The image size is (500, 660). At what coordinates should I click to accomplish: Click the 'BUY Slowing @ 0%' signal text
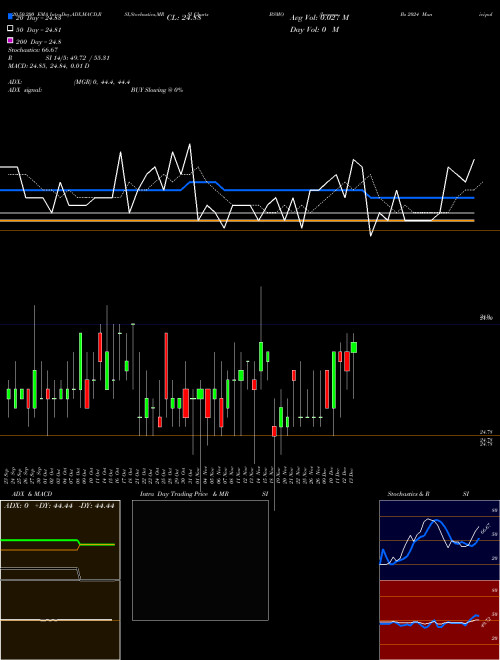[x=157, y=90]
